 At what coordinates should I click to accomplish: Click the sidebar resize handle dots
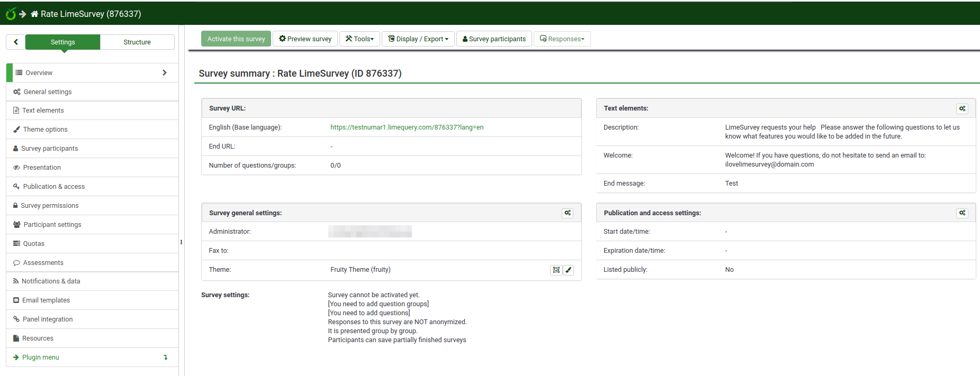coord(181,242)
